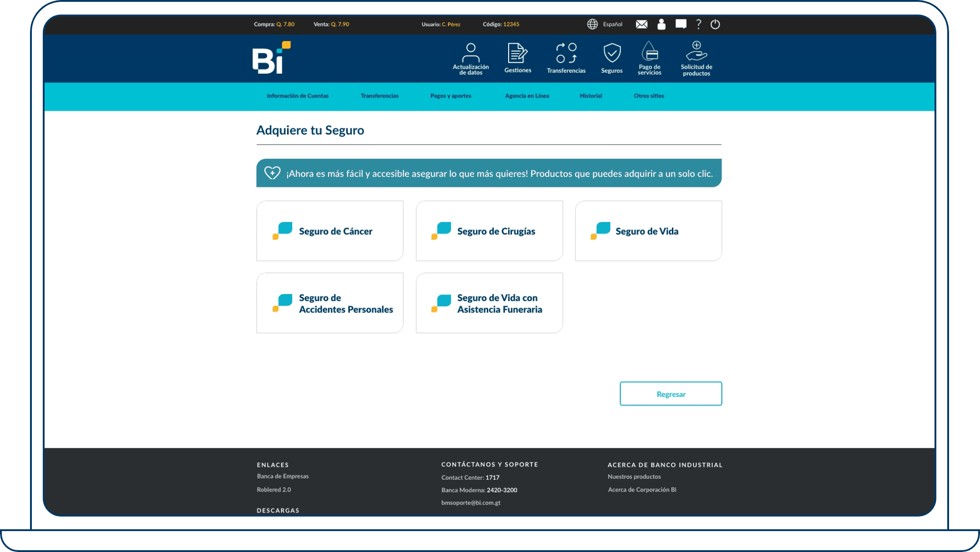980x552 pixels.
Task: Open Información de Cuentas menu
Action: 298,96
